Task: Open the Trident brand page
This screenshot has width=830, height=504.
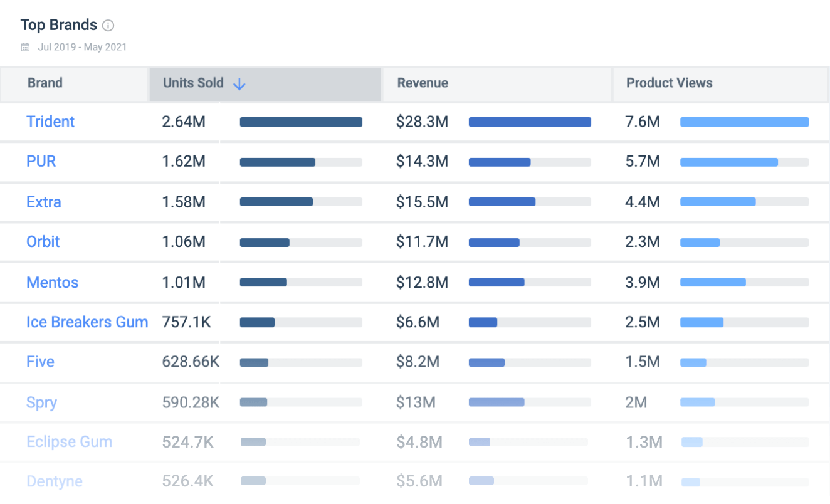Action: [x=50, y=122]
